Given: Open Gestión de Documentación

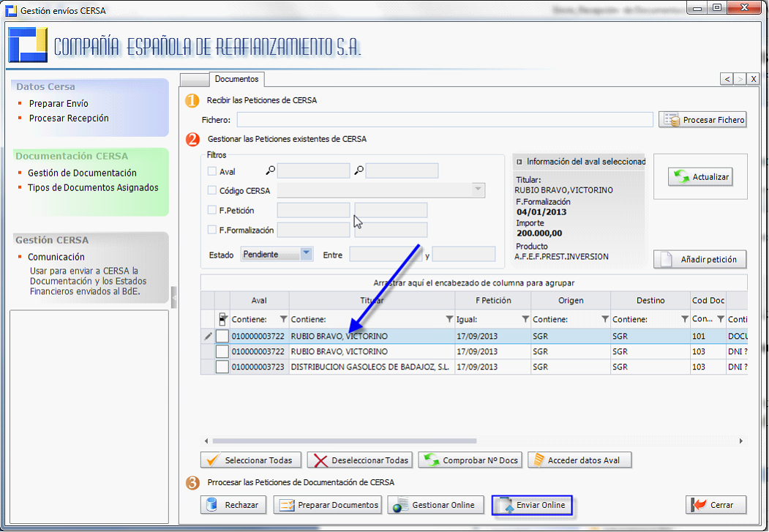Looking at the screenshot, I should coord(82,173).
